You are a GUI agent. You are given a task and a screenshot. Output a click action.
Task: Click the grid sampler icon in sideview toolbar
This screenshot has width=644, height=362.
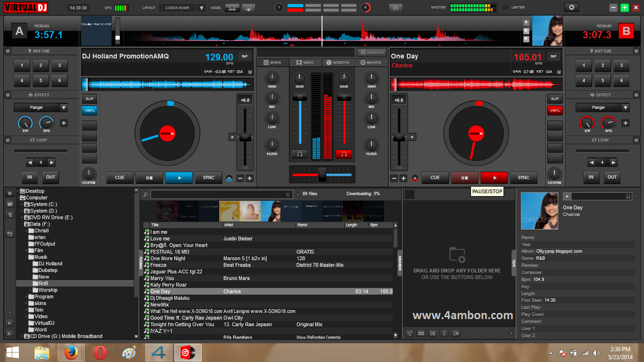(x=421, y=333)
